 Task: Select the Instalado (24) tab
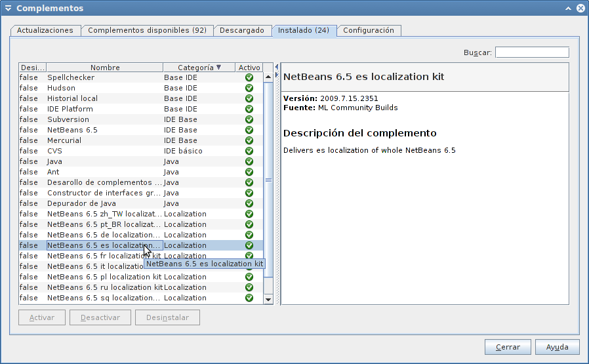304,30
